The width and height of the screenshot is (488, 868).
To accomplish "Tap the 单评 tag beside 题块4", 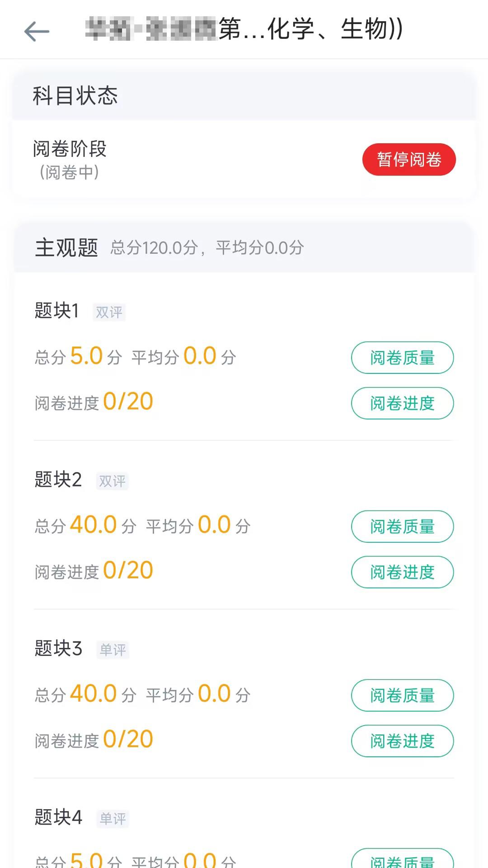I will 113,819.
